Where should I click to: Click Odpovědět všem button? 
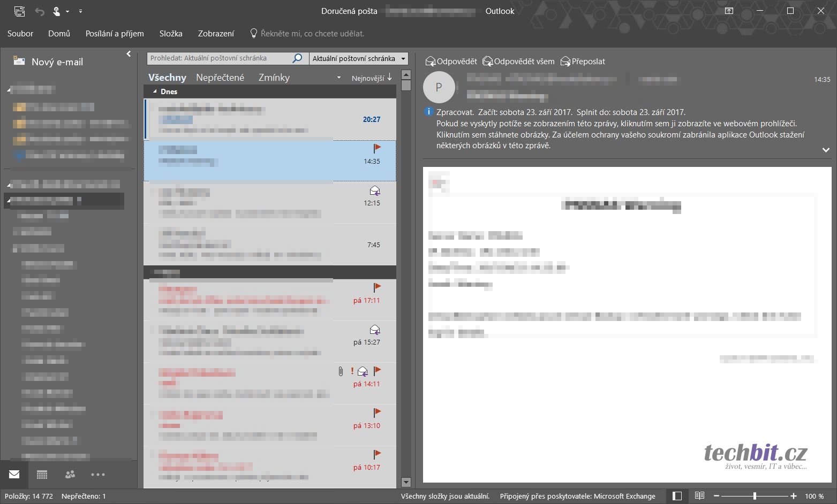tap(518, 62)
